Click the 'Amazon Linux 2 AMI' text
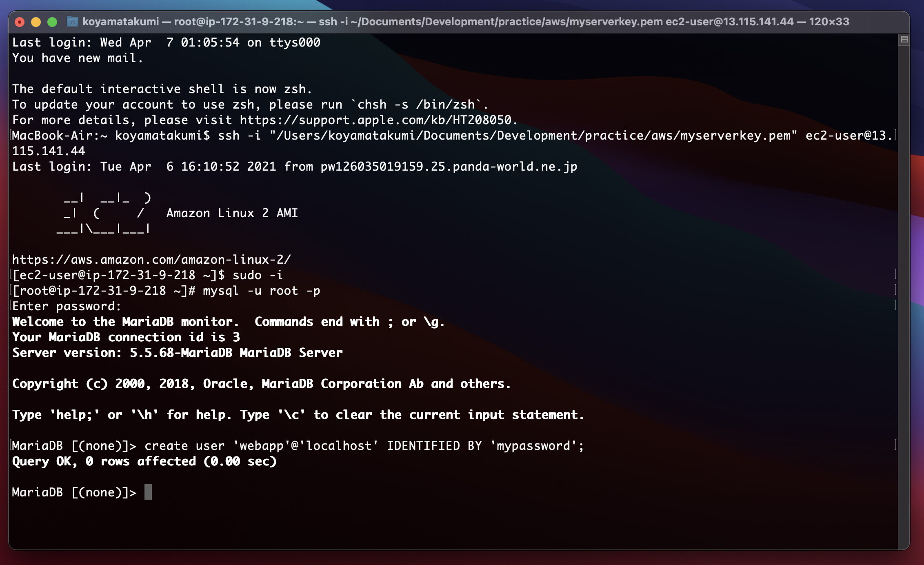 pos(232,213)
